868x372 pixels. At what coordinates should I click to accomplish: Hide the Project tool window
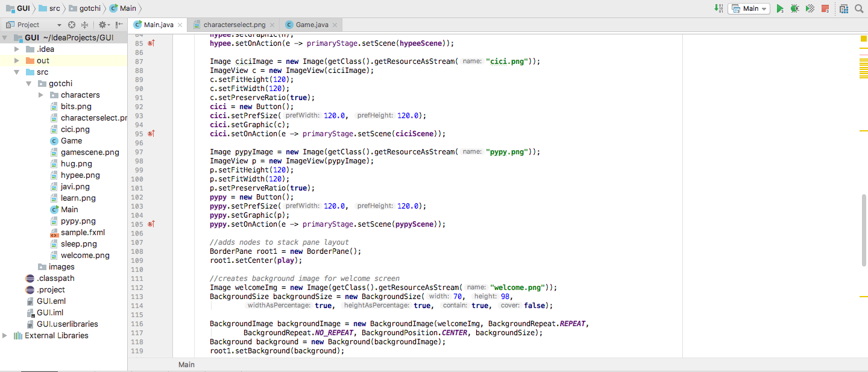tap(119, 25)
